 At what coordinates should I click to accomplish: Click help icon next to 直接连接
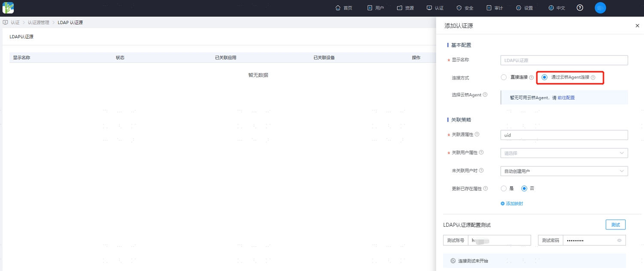532,78
